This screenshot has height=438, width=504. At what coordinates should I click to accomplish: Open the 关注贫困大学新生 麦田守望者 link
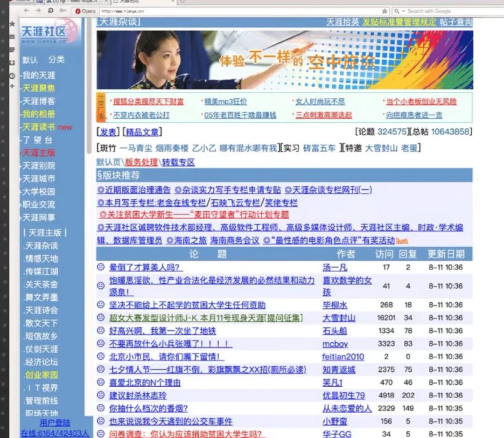click(194, 215)
